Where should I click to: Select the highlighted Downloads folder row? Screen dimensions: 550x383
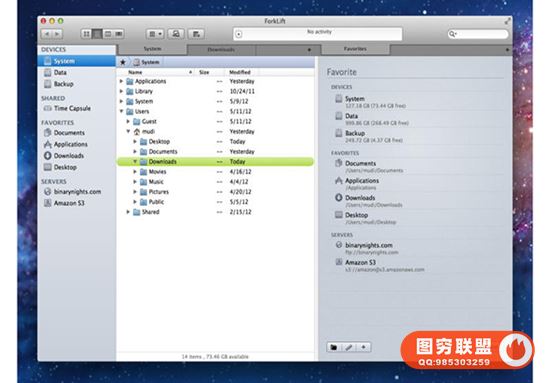[215, 162]
